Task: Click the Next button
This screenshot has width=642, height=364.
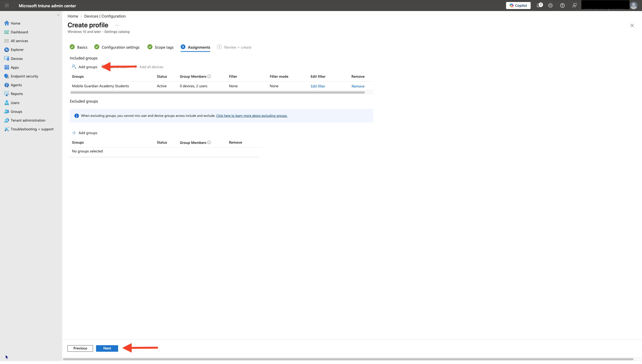Action: (x=107, y=348)
